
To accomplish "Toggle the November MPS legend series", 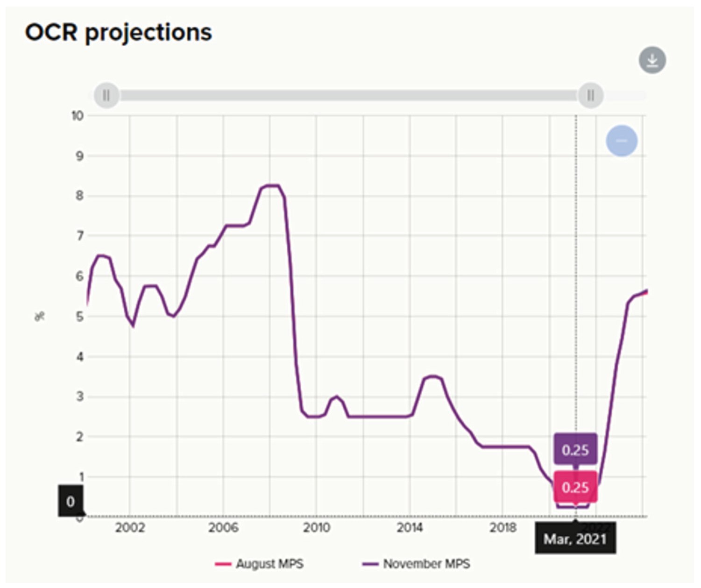I will (416, 564).
